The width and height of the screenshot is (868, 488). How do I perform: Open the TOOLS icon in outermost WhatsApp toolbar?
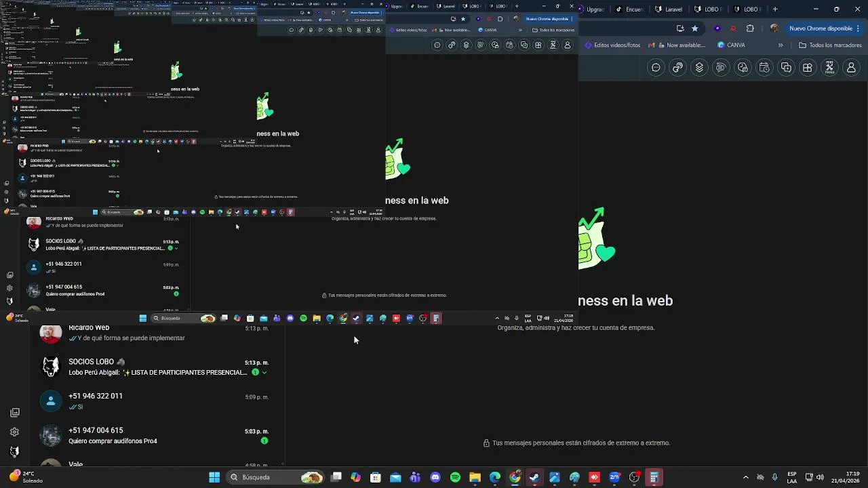tap(829, 68)
